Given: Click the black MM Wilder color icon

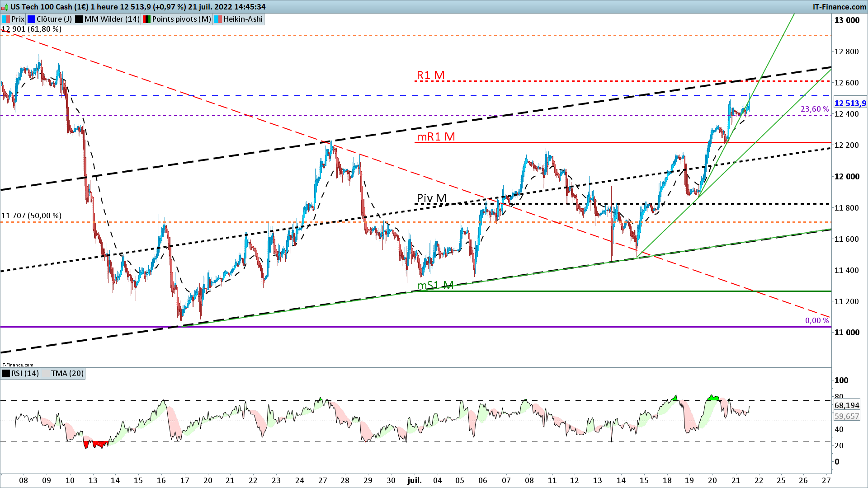Looking at the screenshot, I should pyautogui.click(x=79, y=19).
